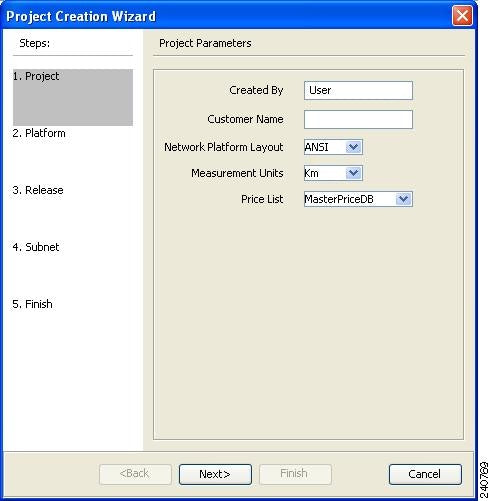Image resolution: width=492 pixels, height=501 pixels.
Task: Close the Project Creation Wizard window
Action: pos(462,15)
